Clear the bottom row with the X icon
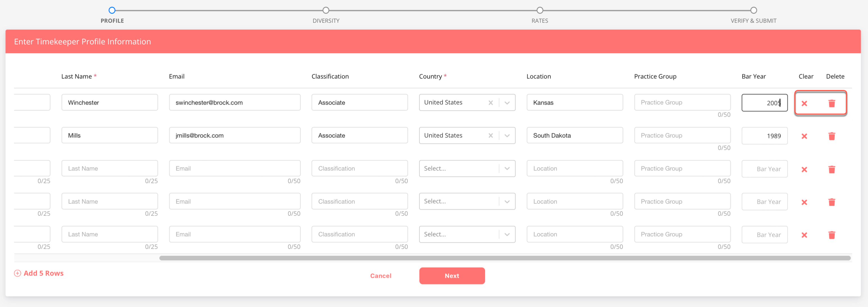Image resolution: width=868 pixels, height=307 pixels. pos(805,235)
